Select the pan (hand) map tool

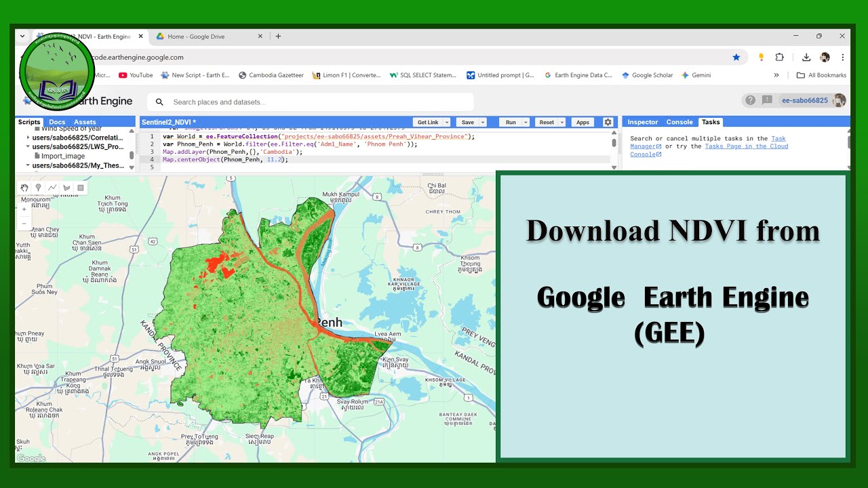click(x=24, y=188)
